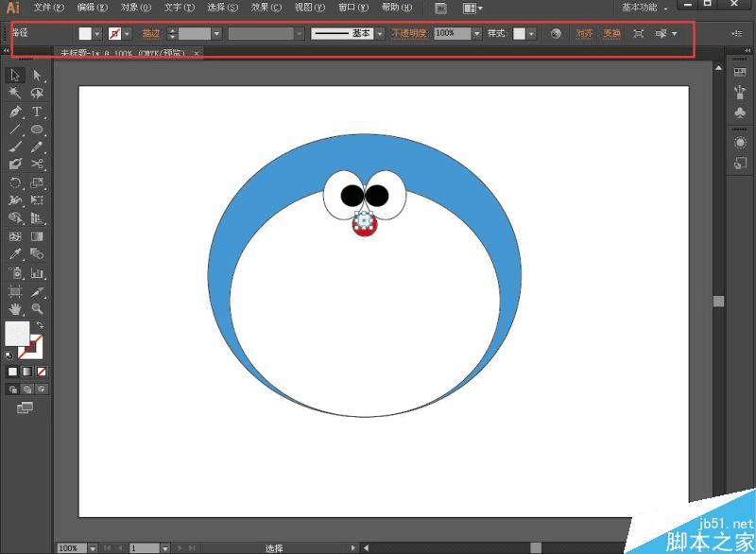
Task: Select the Selection (black arrow) tool
Action: pyautogui.click(x=15, y=76)
